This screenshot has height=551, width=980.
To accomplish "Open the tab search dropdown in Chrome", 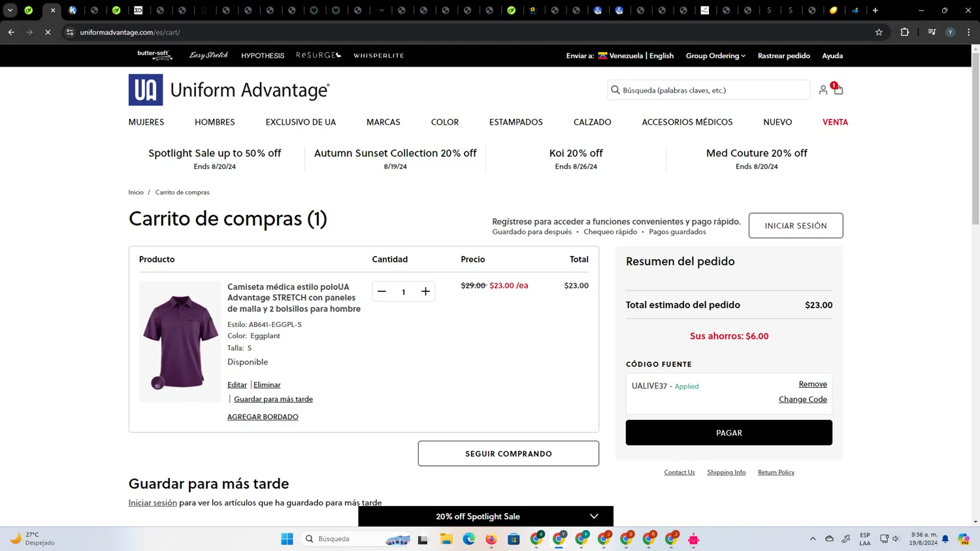I will click(x=10, y=10).
